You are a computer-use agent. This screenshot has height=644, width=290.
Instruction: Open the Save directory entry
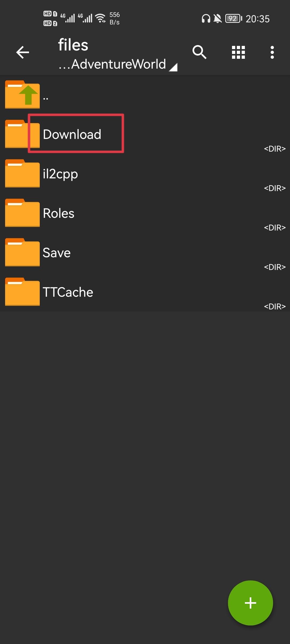pos(57,253)
